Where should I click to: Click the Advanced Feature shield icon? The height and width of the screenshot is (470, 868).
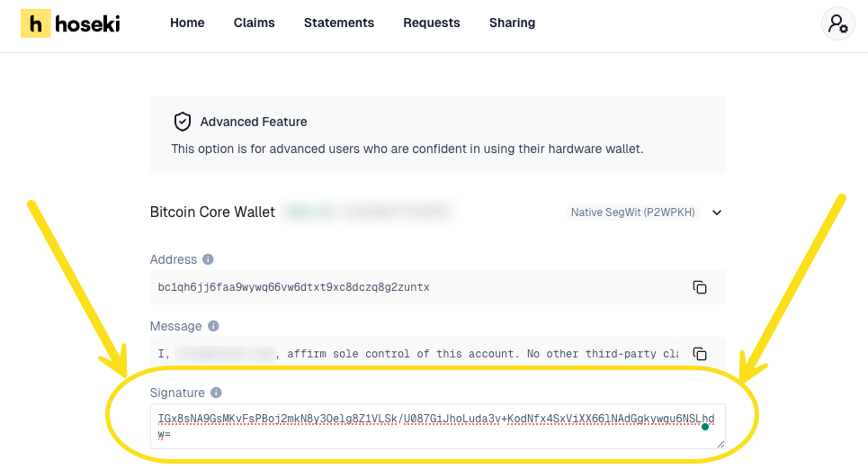tap(182, 122)
